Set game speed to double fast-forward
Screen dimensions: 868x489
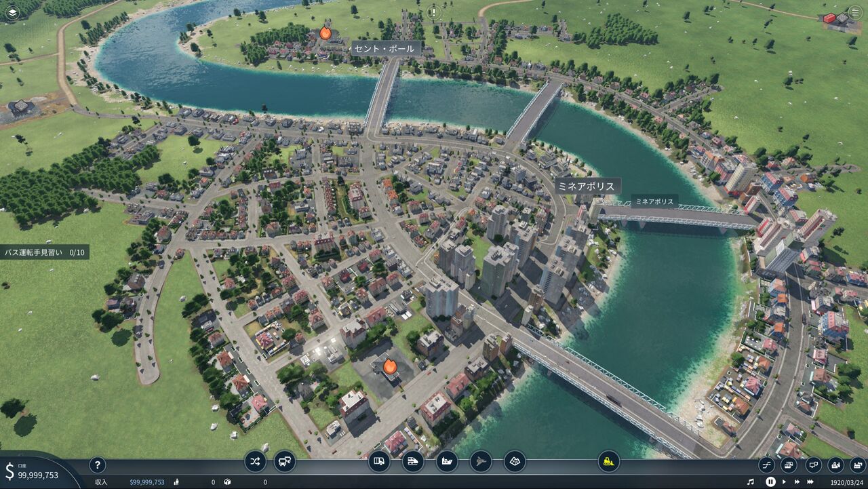click(798, 482)
